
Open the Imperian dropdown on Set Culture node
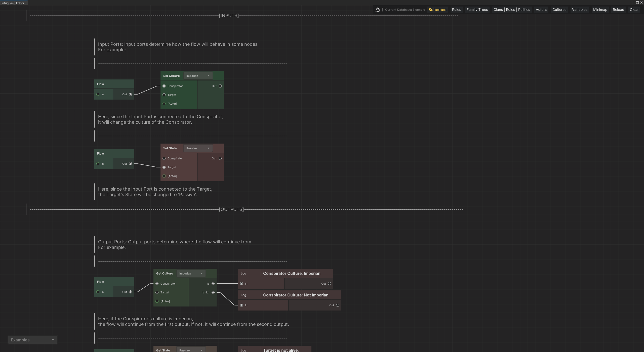pos(198,76)
